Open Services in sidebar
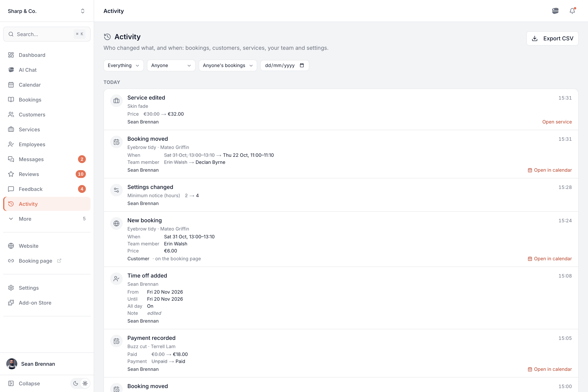This screenshot has height=392, width=588. (x=47, y=130)
